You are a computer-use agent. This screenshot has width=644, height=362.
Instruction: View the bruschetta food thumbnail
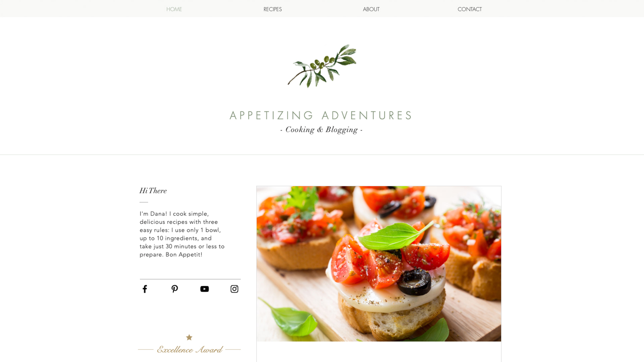[x=379, y=263]
